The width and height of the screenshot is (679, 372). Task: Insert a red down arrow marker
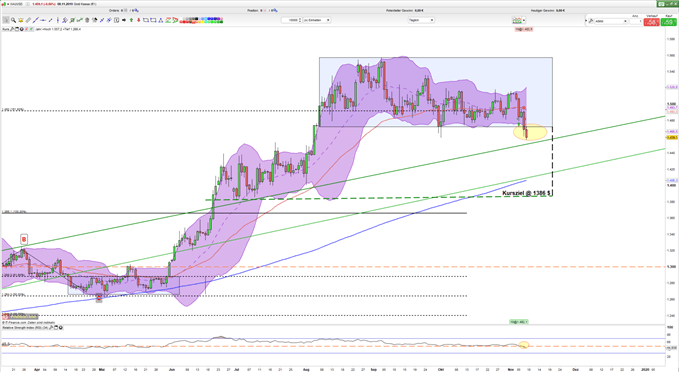[x=139, y=20]
